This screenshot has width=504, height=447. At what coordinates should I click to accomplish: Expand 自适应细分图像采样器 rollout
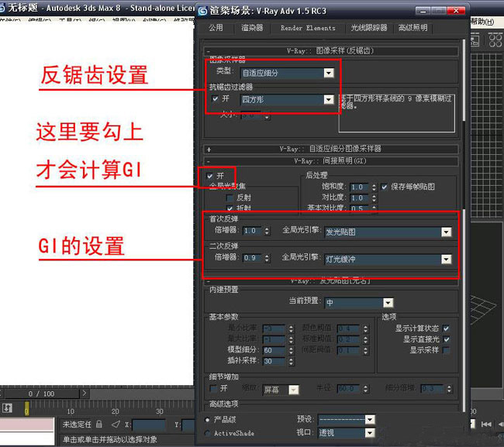click(331, 149)
